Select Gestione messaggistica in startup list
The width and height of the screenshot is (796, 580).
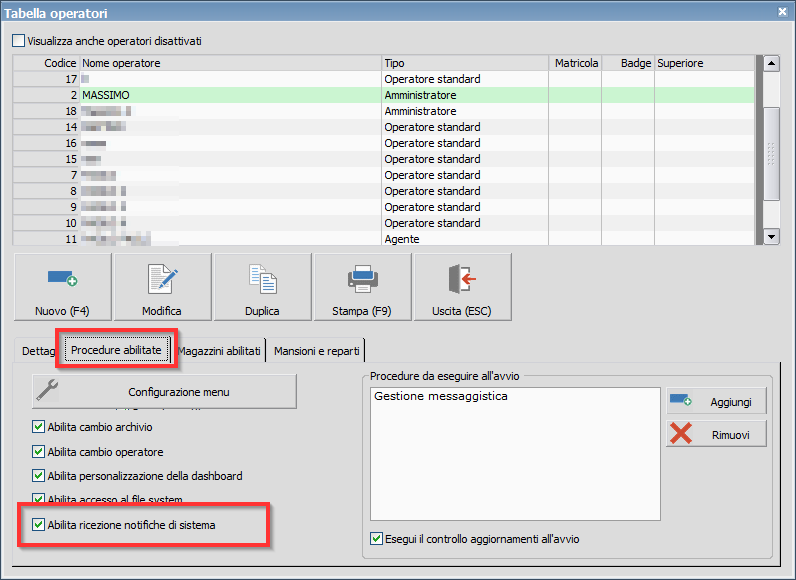(440, 396)
